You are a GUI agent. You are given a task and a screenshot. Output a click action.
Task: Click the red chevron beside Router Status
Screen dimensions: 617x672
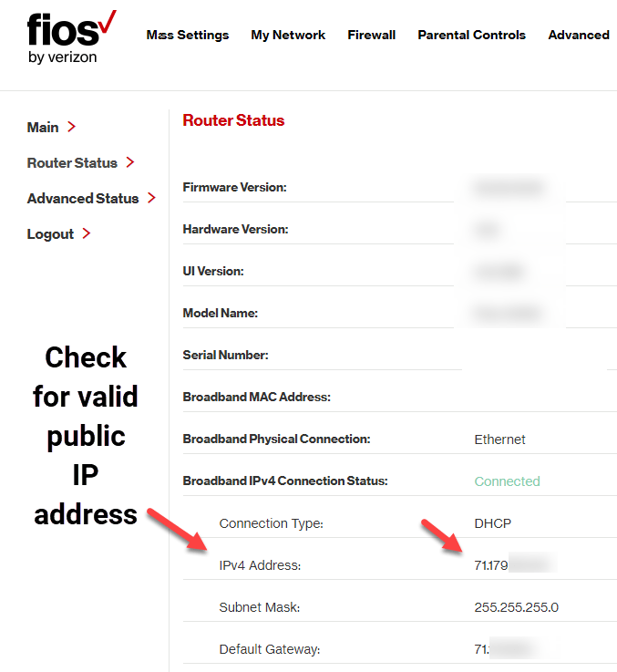(x=130, y=162)
